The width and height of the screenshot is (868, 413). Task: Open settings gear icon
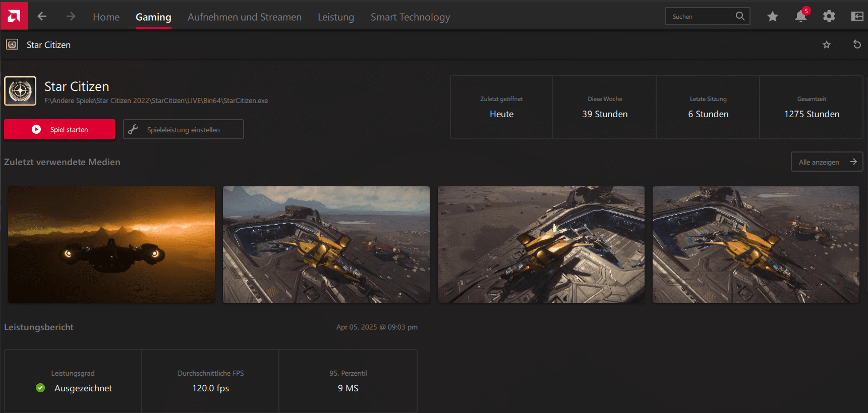click(x=829, y=17)
